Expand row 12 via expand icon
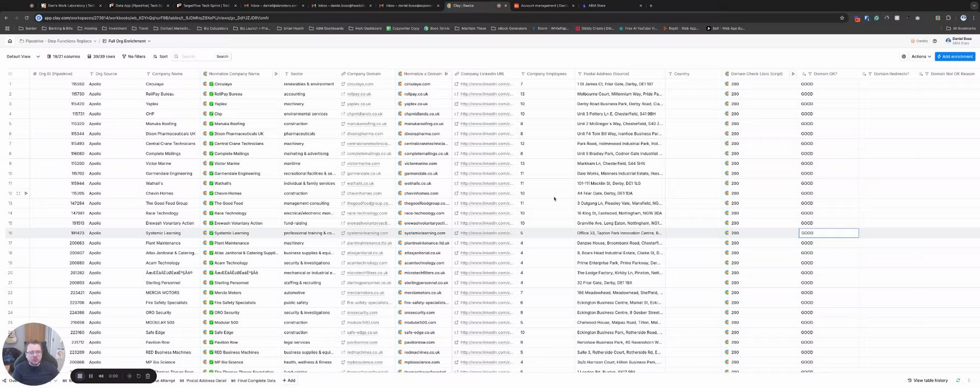980x388 pixels. click(x=18, y=193)
